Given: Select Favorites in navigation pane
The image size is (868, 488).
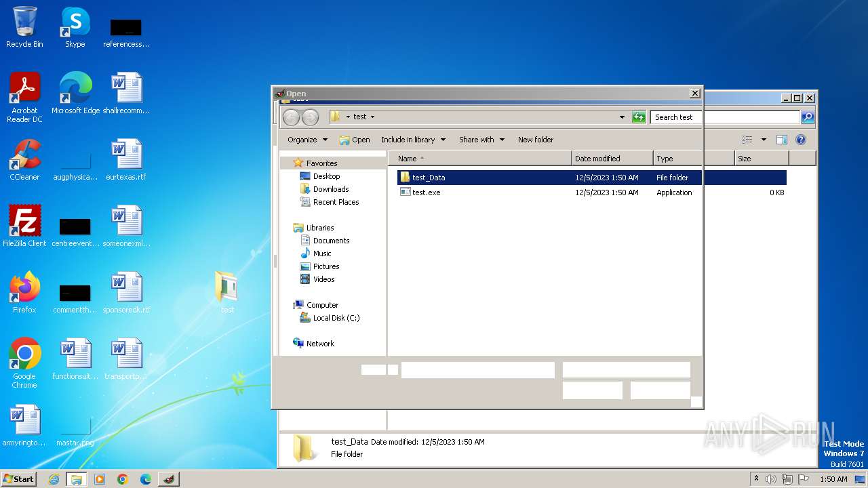Looking at the screenshot, I should click(321, 163).
